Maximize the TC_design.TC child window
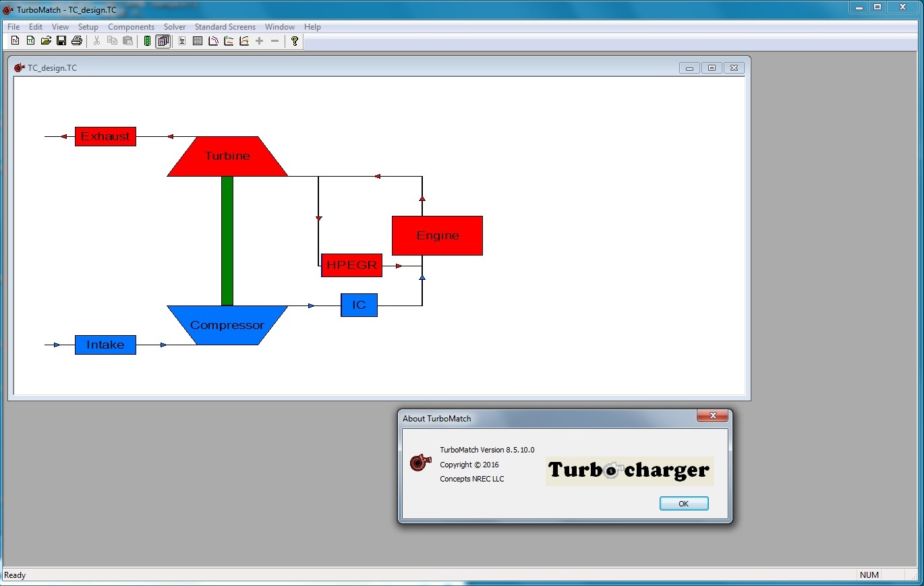 pyautogui.click(x=712, y=68)
